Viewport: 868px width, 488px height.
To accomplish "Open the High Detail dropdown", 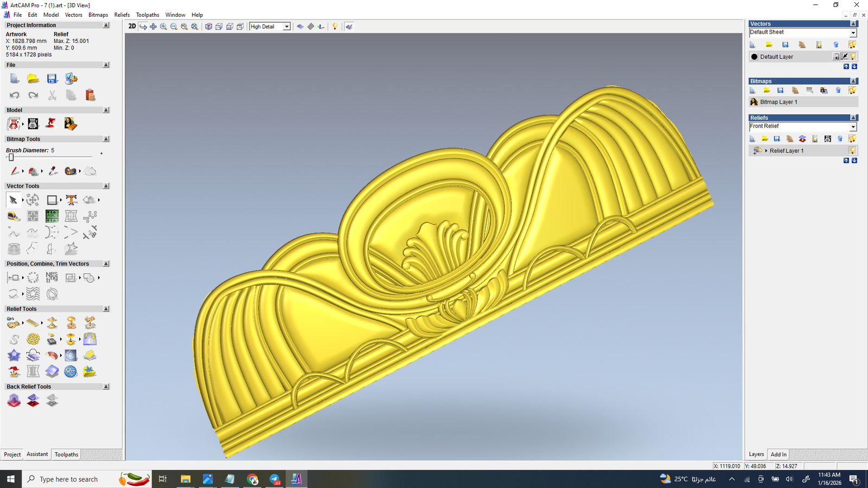I will coord(286,27).
